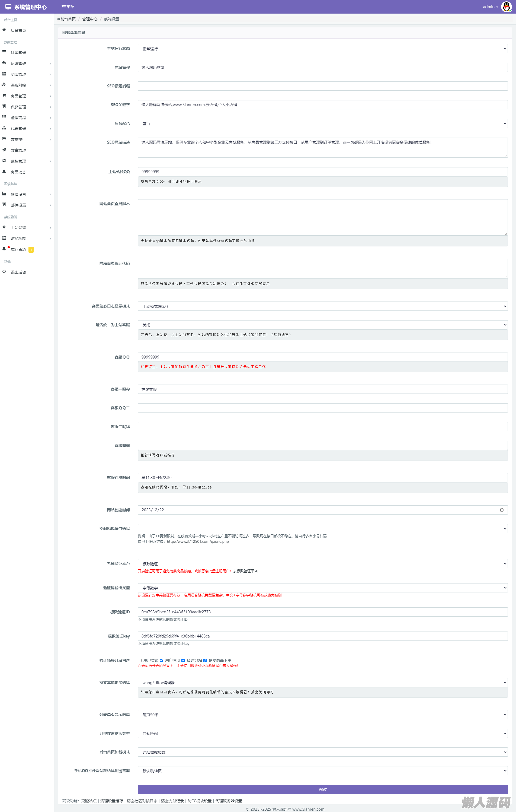Focus the 极致验证key input field
Screen dimensions: 516x812
[x=323, y=636]
